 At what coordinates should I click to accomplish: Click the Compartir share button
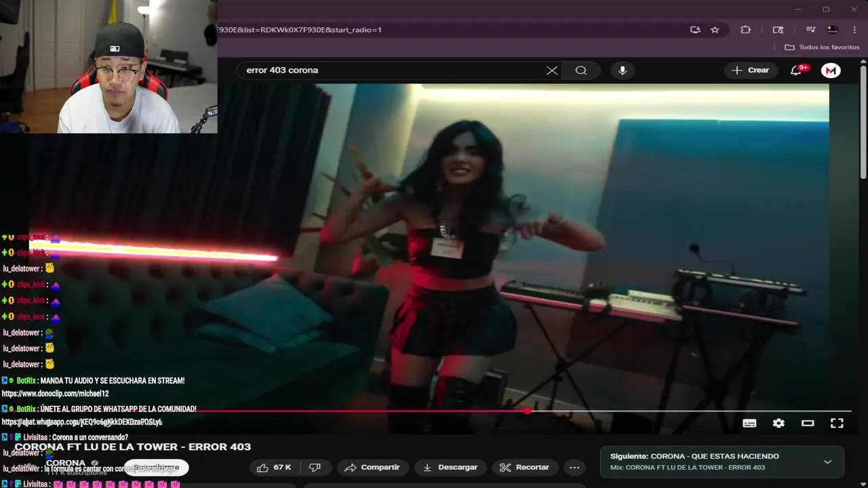coord(372,468)
